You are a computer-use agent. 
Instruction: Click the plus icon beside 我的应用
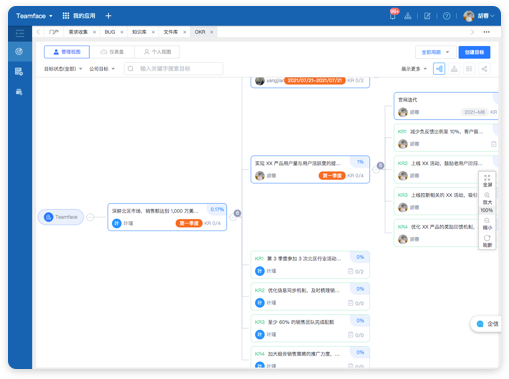tap(108, 16)
